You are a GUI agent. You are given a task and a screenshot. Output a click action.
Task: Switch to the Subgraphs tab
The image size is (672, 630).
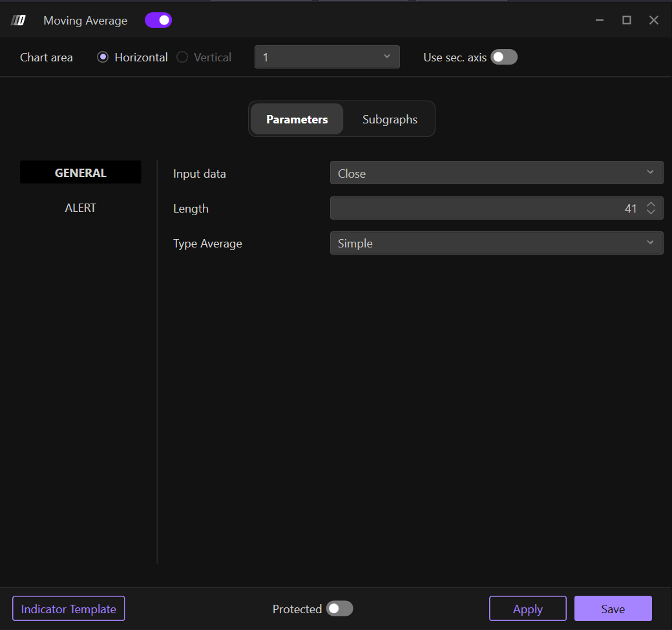coord(390,120)
